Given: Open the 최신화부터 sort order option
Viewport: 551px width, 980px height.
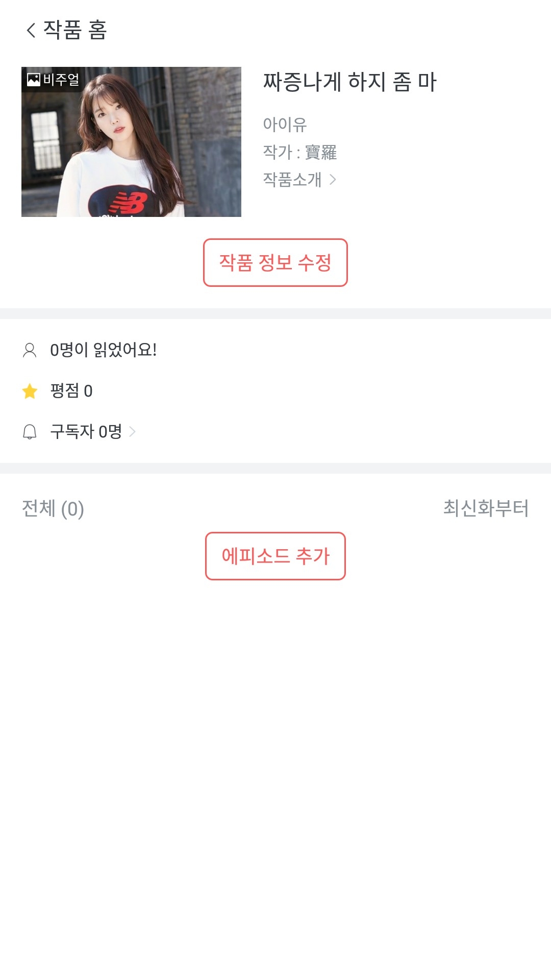Looking at the screenshot, I should [x=486, y=508].
